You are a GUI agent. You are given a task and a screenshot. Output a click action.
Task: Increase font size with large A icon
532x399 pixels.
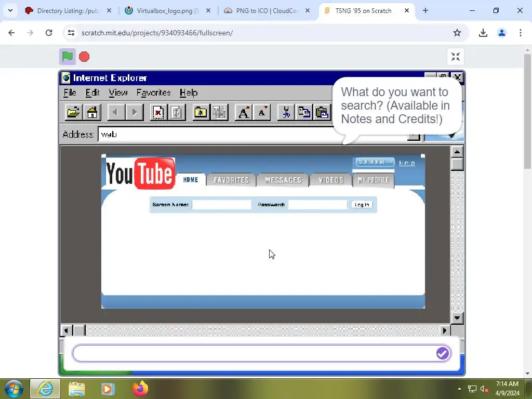243,112
